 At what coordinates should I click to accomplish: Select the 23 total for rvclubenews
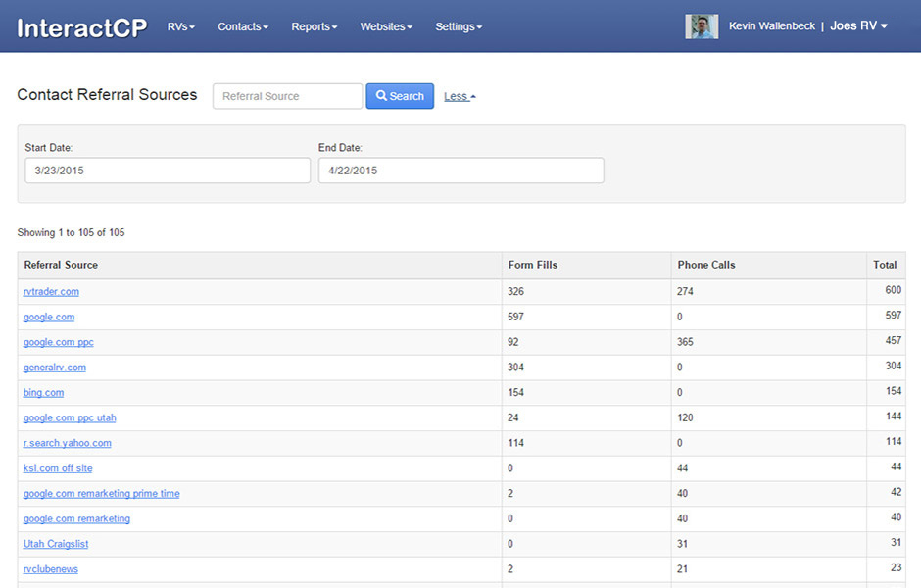[x=886, y=568]
